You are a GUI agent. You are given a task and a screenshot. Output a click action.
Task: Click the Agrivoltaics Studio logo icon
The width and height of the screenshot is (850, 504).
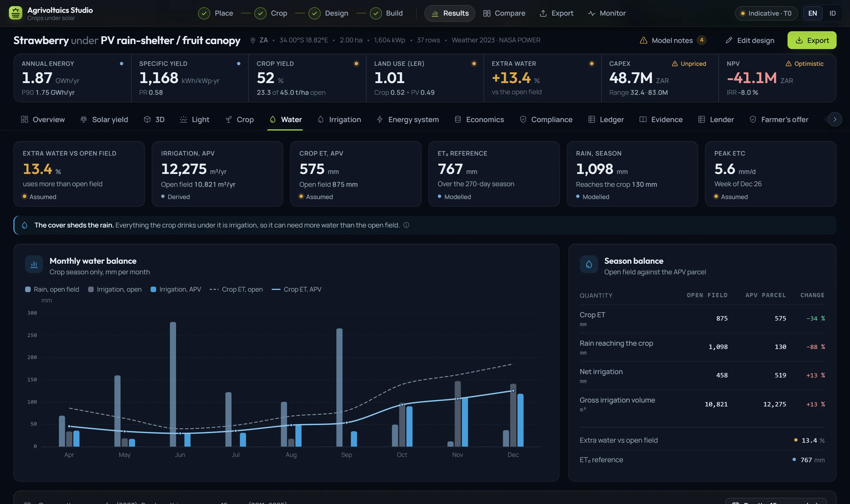16,13
